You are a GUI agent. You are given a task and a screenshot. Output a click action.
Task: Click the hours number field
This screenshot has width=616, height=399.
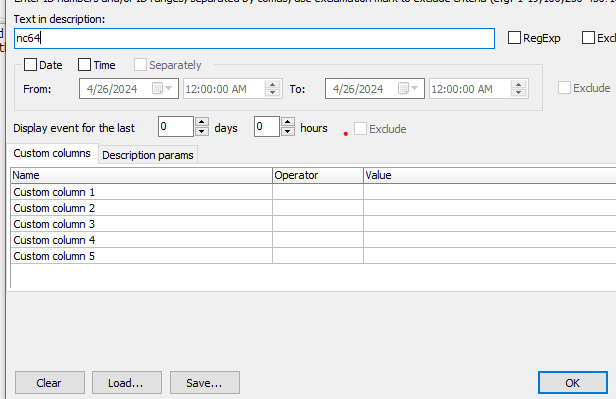[x=266, y=126]
